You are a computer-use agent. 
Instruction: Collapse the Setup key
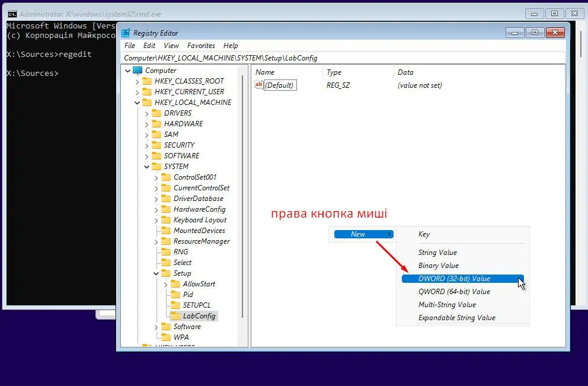(156, 273)
